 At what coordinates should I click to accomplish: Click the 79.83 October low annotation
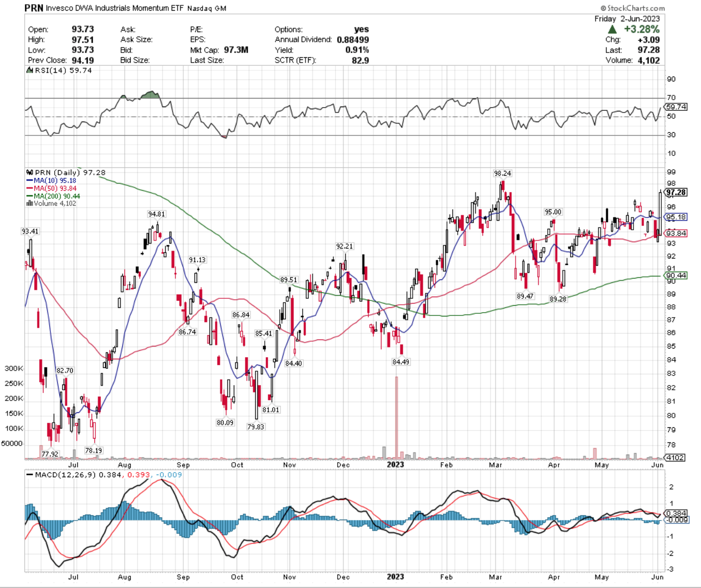(x=256, y=427)
